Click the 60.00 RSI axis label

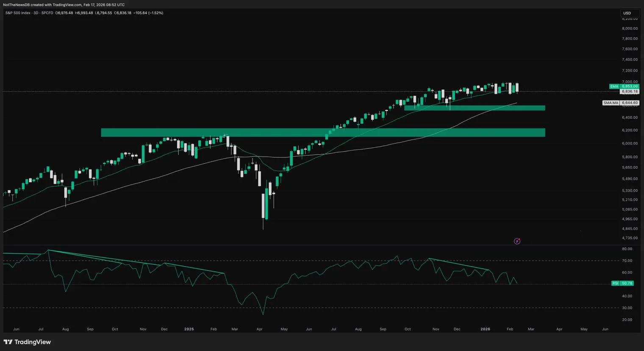tap(627, 273)
